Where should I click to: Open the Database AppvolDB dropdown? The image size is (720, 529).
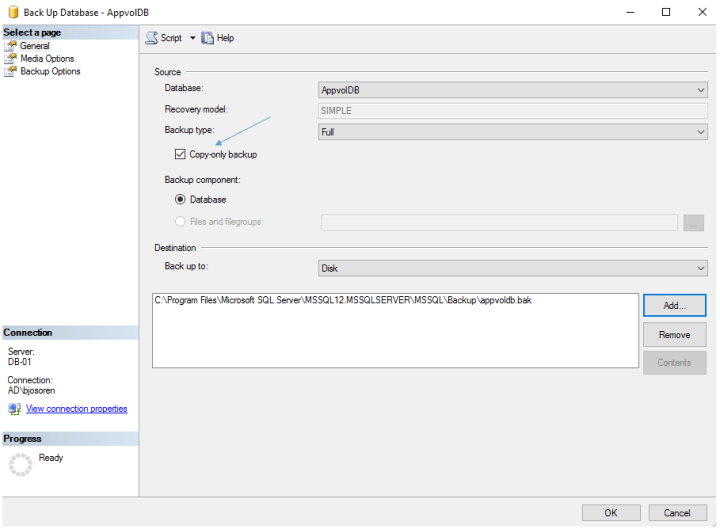point(513,90)
